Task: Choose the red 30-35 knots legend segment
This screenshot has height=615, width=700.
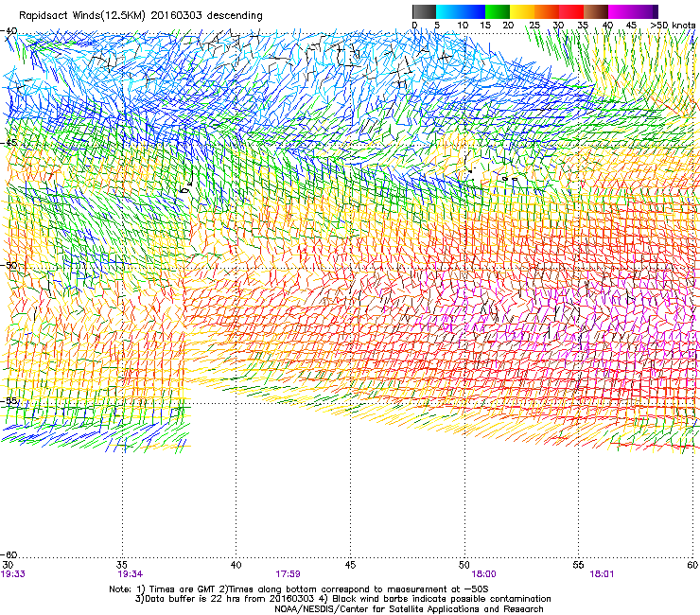Action: coord(571,11)
